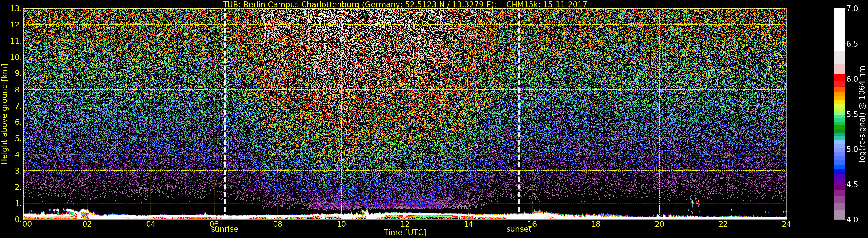Click the '4.' height tick label
The width and height of the screenshot is (868, 238).
pos(18,155)
